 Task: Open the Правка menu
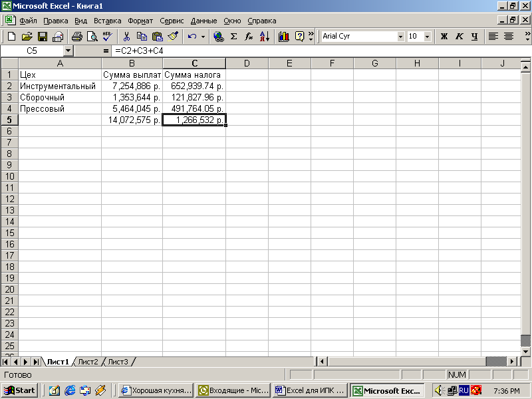pos(56,21)
